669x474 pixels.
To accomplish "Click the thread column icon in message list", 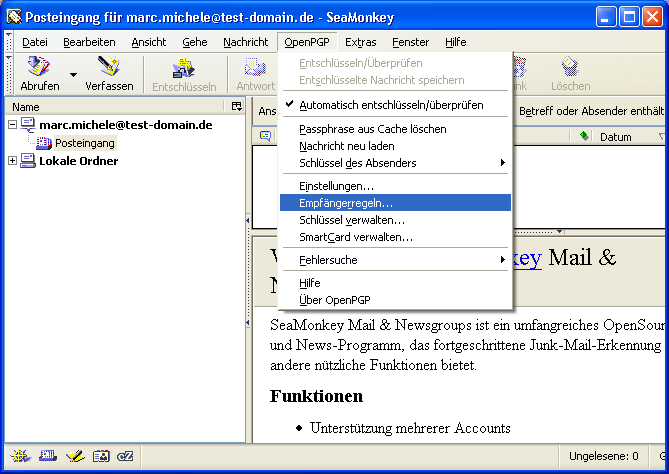I will point(265,137).
